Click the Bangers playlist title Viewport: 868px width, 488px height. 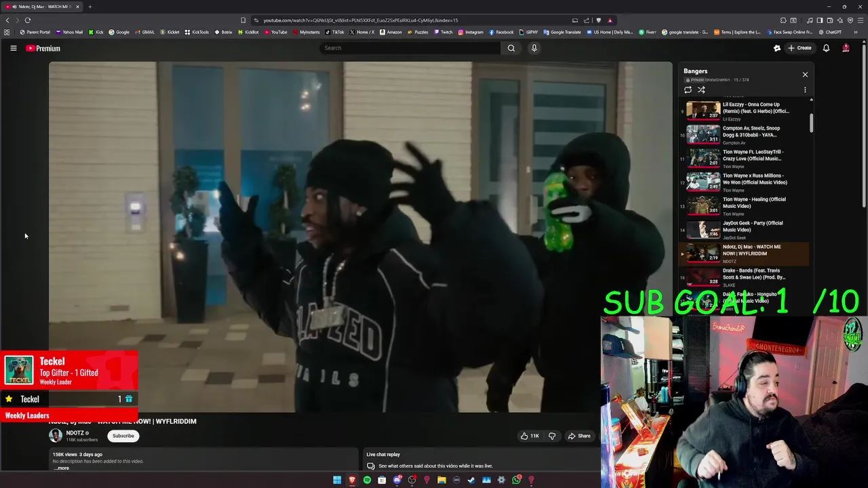coord(695,71)
